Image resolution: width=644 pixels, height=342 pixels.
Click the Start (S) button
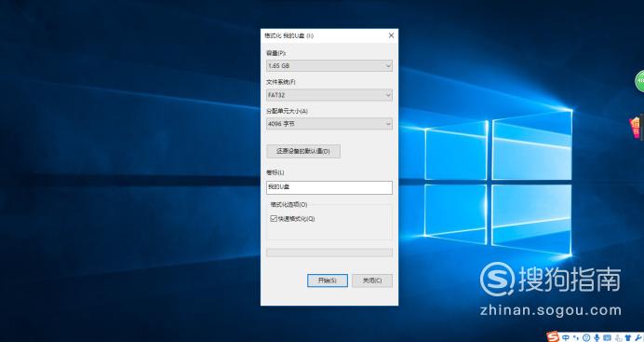pos(328,280)
